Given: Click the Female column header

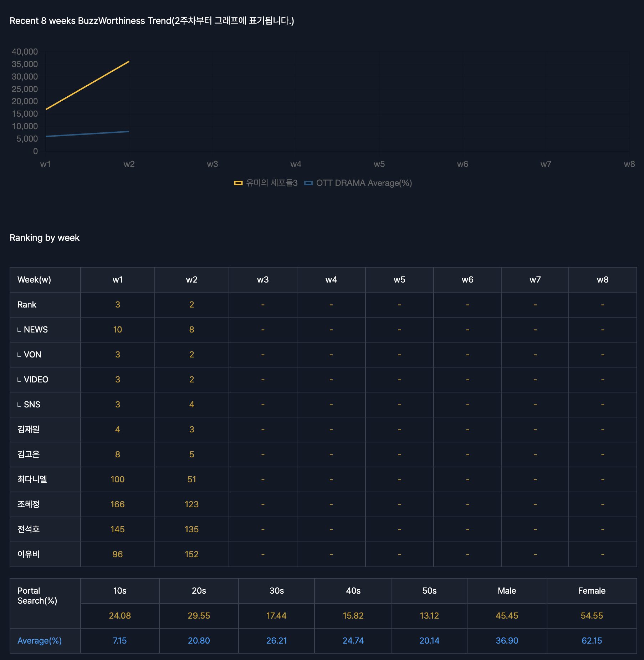Looking at the screenshot, I should click(592, 591).
